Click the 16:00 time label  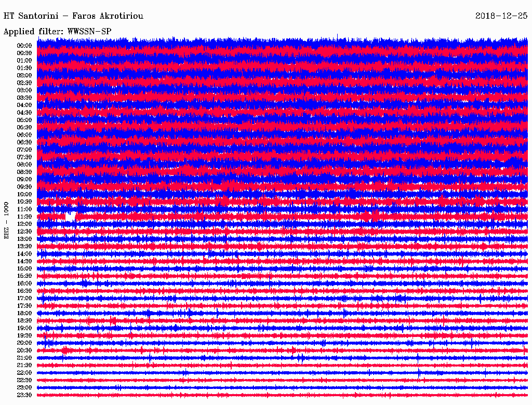tap(24, 283)
